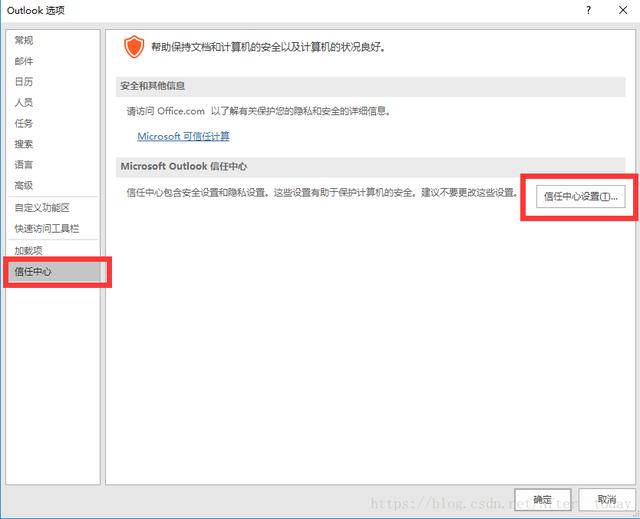Click the help question mark icon
Screen dimensions: 640x519
click(588, 10)
